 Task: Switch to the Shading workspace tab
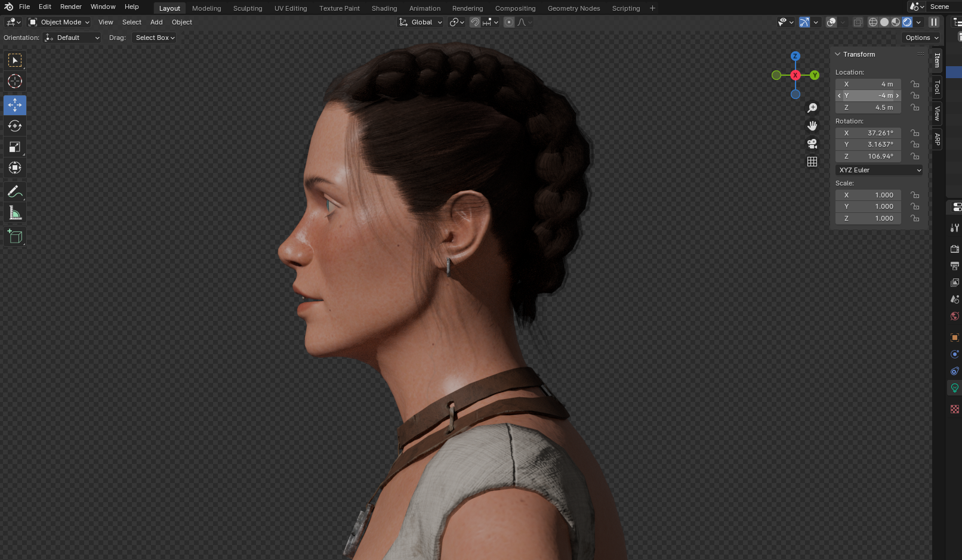click(384, 8)
